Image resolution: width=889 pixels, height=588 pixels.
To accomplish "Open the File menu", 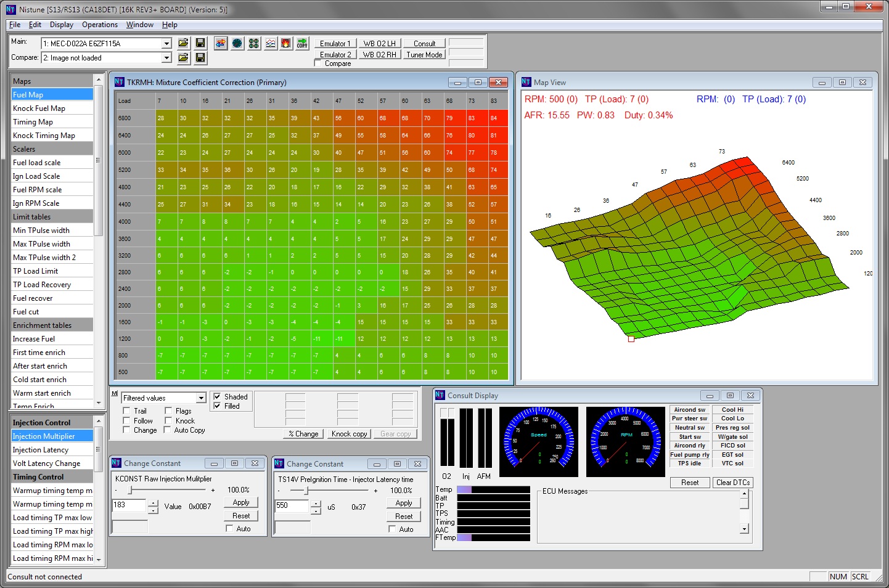I will 15,25.
